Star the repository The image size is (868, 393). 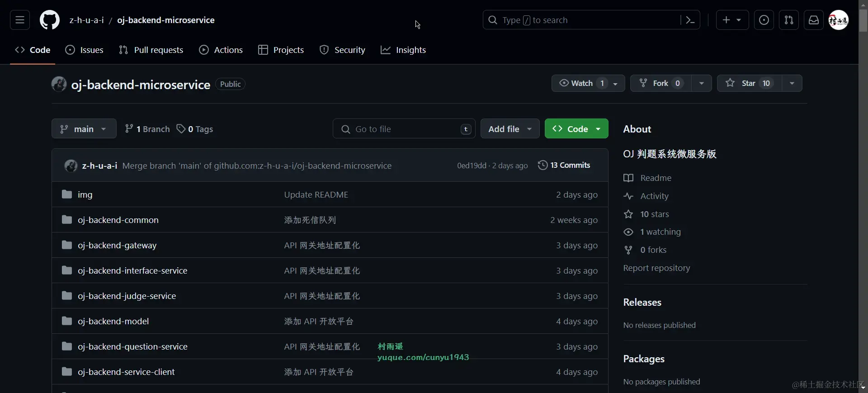click(750, 83)
